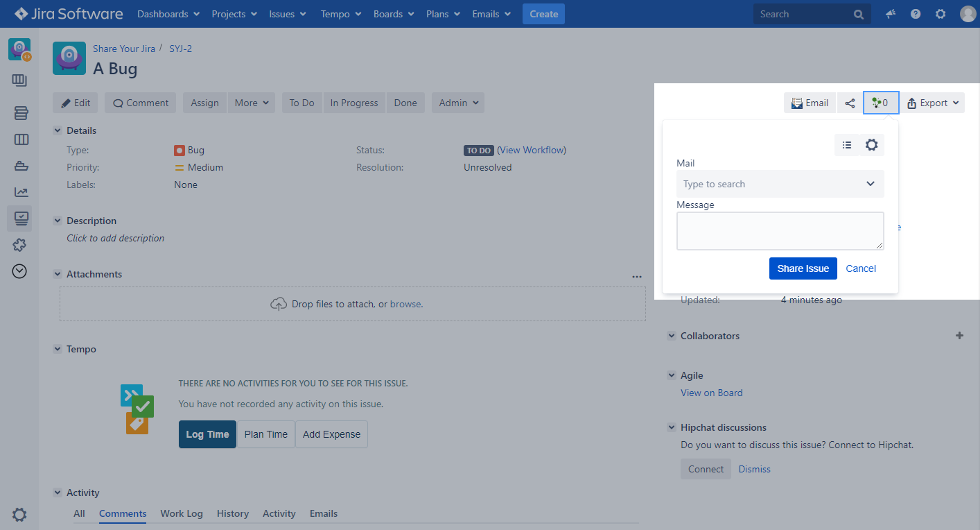The width and height of the screenshot is (980, 530).
Task: Click the Share Issue button
Action: tap(803, 268)
